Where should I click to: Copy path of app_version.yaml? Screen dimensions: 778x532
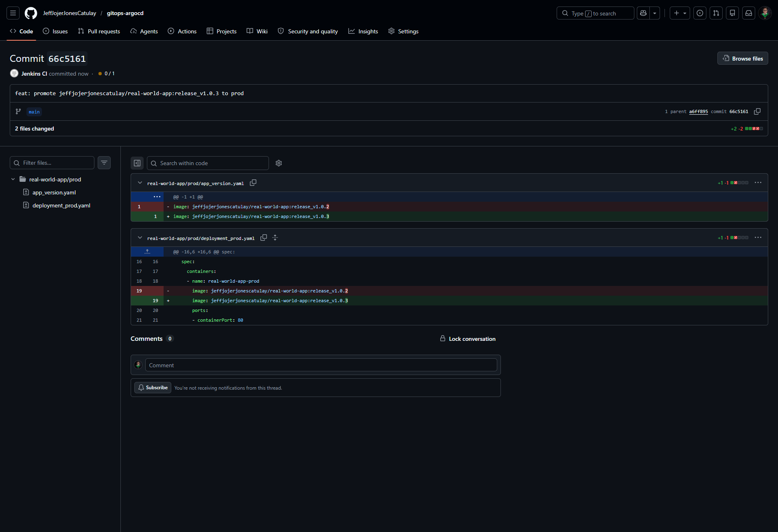click(253, 183)
